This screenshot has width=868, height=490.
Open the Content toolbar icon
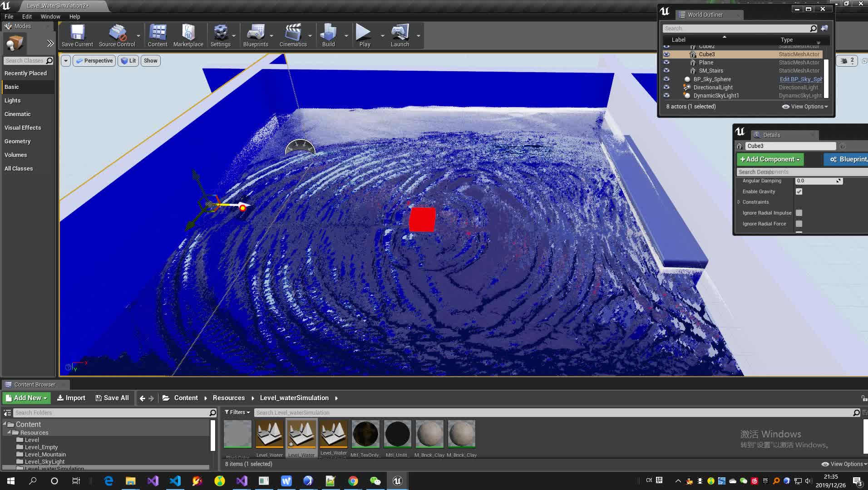coord(158,35)
